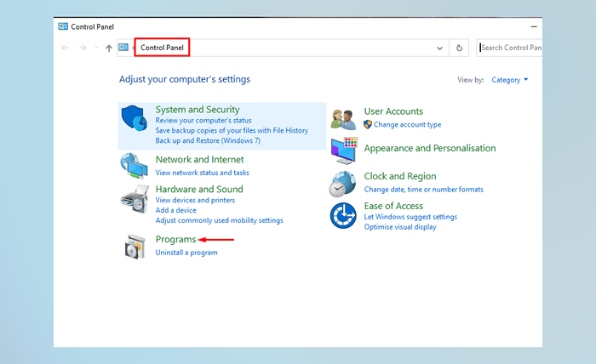Open Save backup copies with File History
The width and height of the screenshot is (596, 364).
(232, 130)
